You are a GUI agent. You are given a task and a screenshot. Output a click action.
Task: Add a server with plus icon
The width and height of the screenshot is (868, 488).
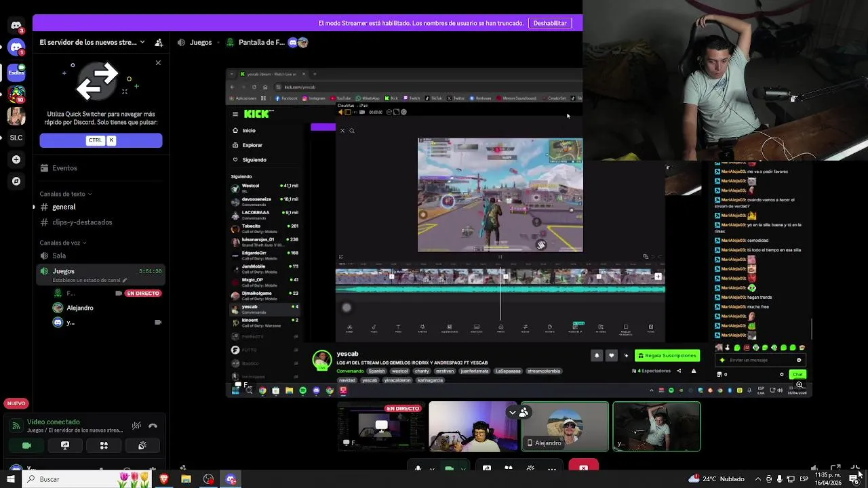[x=16, y=159]
